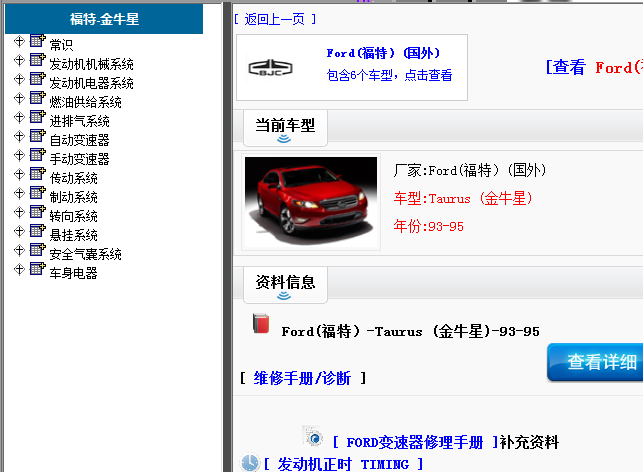Expand the 进排气系统 tree node
643x472 pixels.
coord(19,117)
